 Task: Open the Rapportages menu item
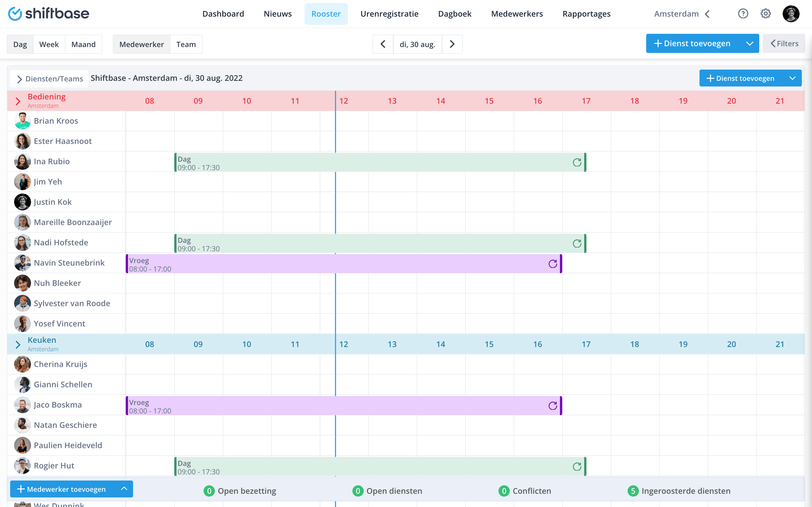pyautogui.click(x=586, y=14)
